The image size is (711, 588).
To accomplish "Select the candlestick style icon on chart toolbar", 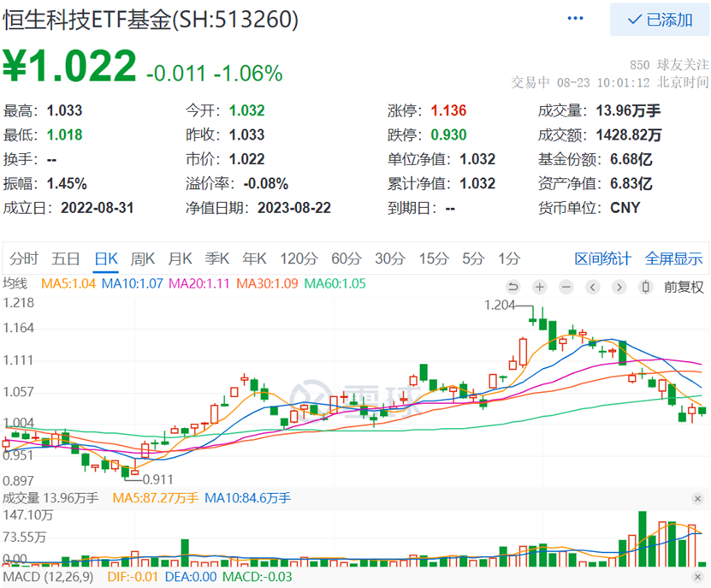I will pos(646,287).
